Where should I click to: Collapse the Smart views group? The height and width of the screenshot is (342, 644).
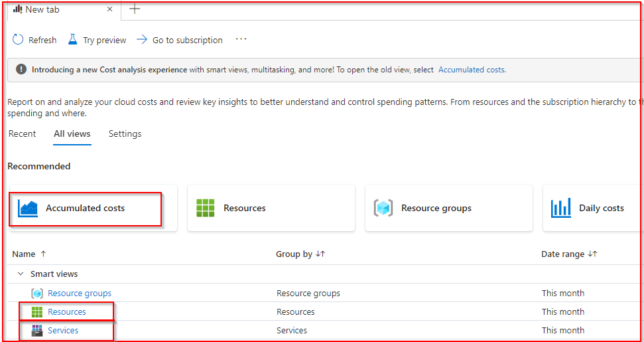pyautogui.click(x=21, y=274)
